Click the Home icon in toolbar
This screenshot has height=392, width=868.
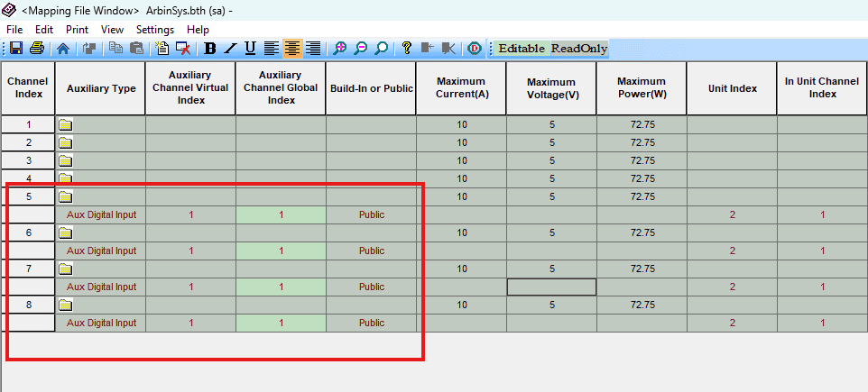point(63,49)
